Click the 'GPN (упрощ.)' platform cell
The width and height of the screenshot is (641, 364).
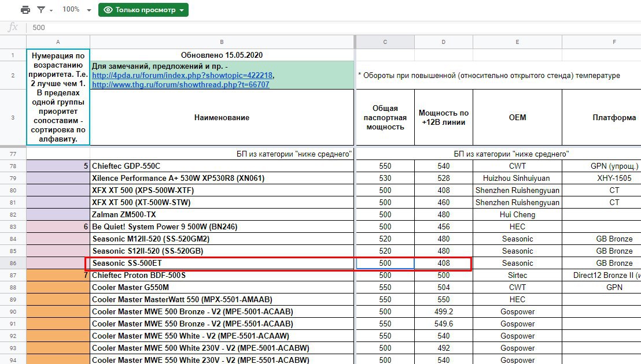tap(602, 166)
